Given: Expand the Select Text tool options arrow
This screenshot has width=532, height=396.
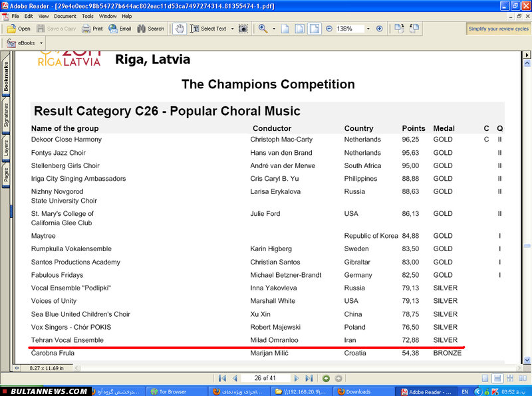Looking at the screenshot, I should click(x=232, y=29).
